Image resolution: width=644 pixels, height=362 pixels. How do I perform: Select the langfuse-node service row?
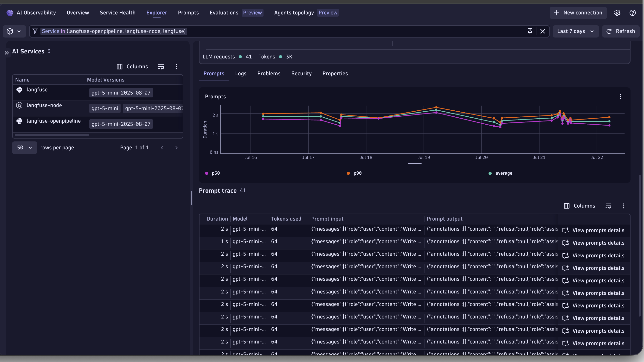click(x=97, y=108)
